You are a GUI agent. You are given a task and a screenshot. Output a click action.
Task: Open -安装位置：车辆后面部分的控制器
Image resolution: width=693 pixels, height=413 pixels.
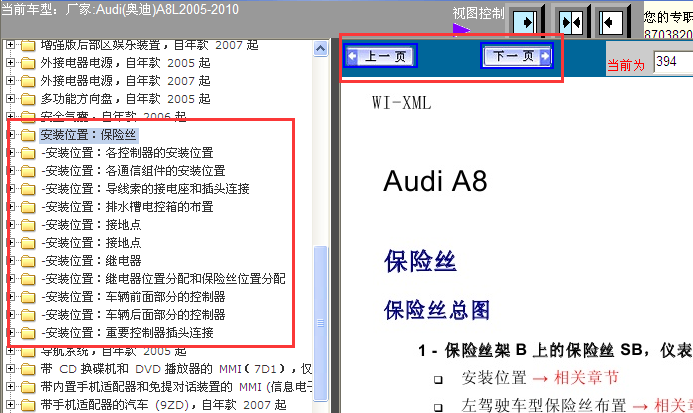coord(133,315)
